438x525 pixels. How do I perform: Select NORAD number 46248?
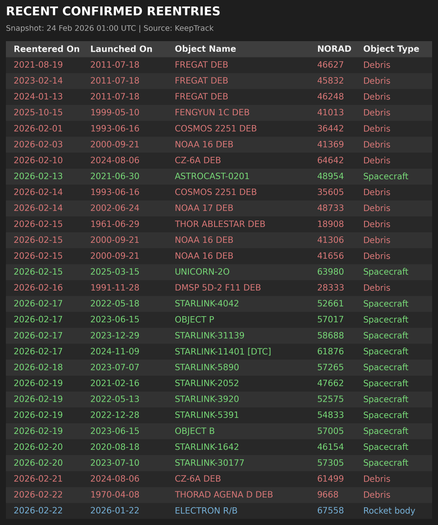[x=330, y=96]
